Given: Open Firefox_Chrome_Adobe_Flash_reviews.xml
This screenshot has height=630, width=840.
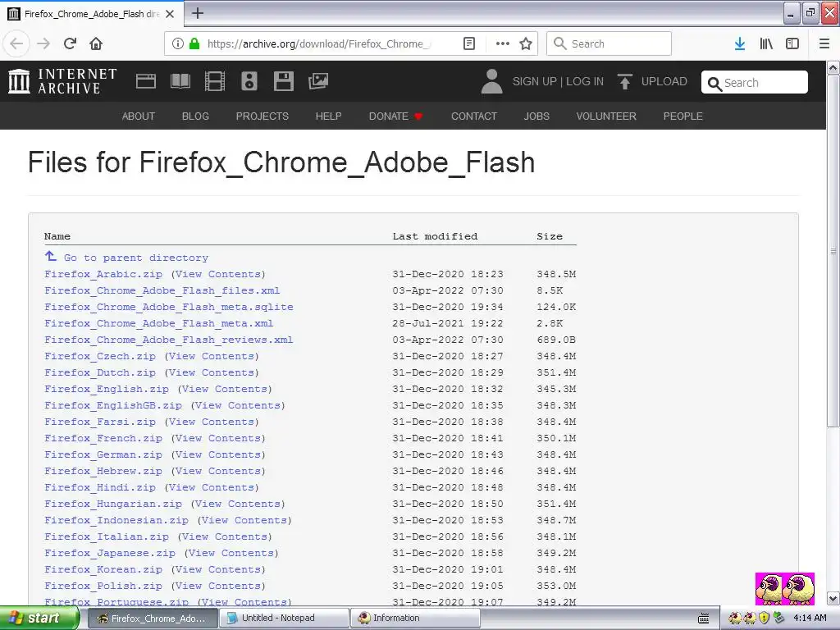Looking at the screenshot, I should click(x=169, y=340).
